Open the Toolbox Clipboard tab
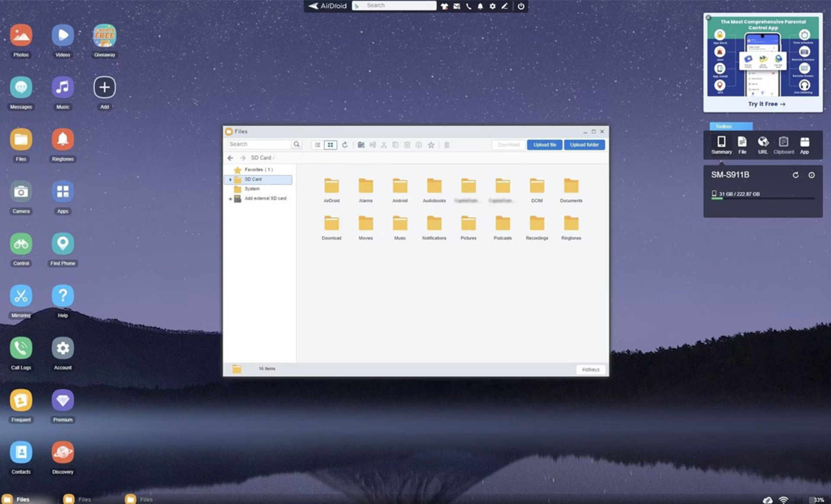 (x=784, y=145)
